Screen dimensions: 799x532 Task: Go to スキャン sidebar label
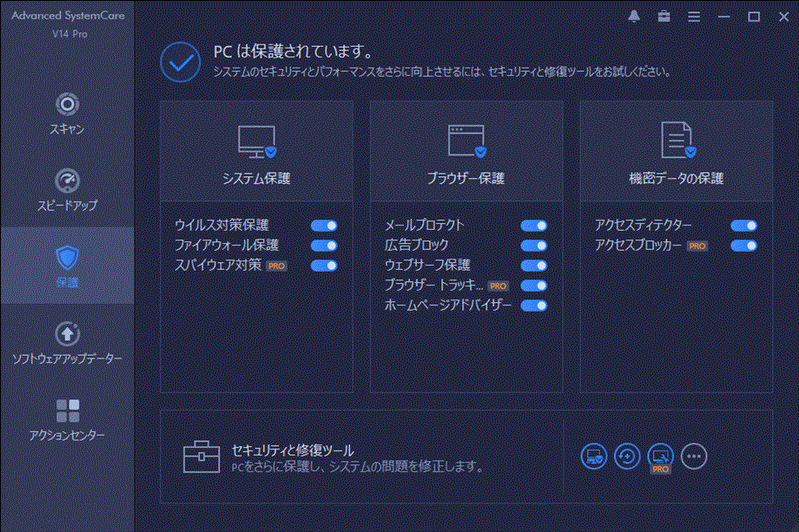[67, 129]
